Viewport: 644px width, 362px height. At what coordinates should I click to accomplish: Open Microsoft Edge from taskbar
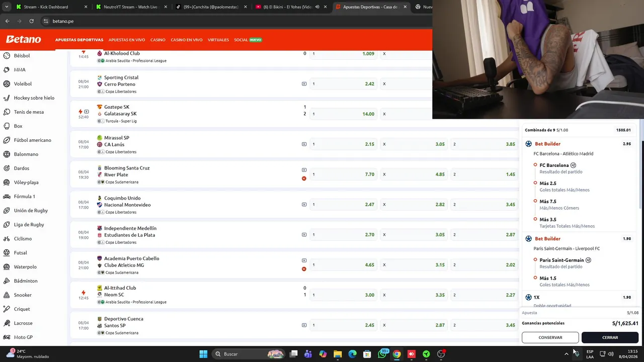pos(352,354)
